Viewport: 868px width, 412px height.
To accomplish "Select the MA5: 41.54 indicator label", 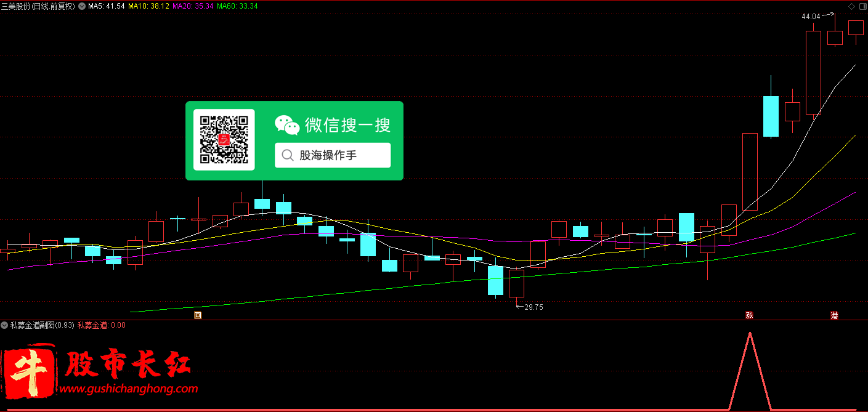I will pos(107,6).
